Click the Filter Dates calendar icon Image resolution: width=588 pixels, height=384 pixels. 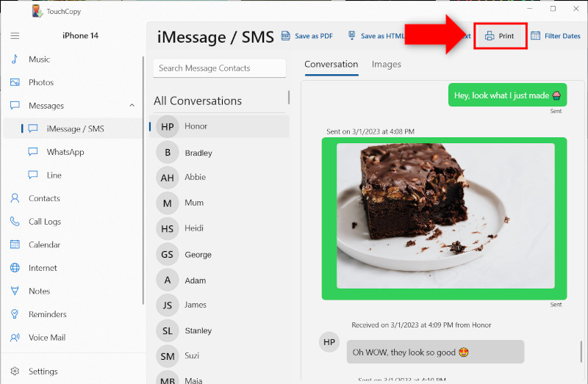[x=536, y=36]
